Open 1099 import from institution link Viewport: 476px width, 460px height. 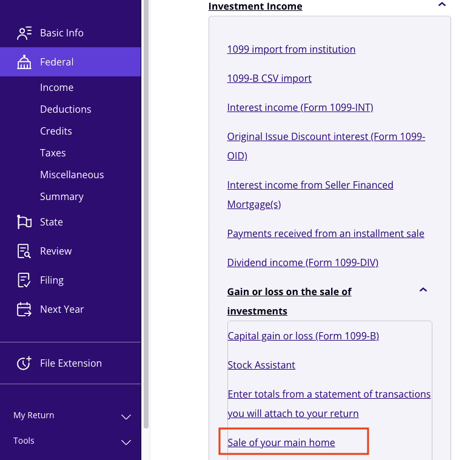[x=291, y=49]
